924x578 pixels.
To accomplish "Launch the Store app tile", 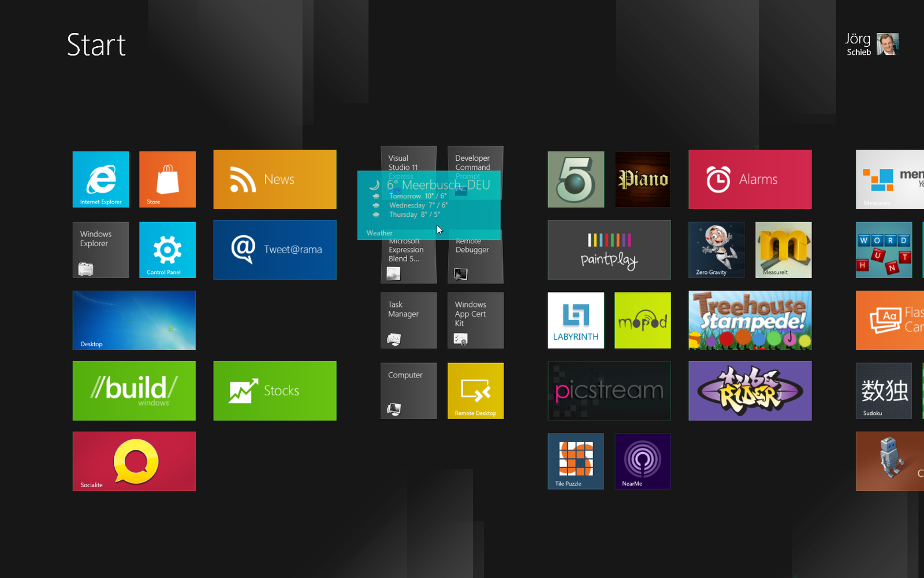I will click(167, 179).
